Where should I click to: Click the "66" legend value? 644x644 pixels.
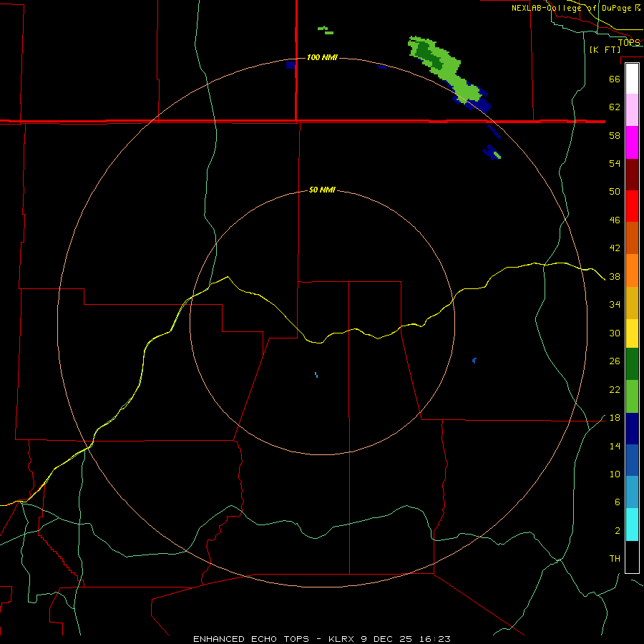point(615,79)
